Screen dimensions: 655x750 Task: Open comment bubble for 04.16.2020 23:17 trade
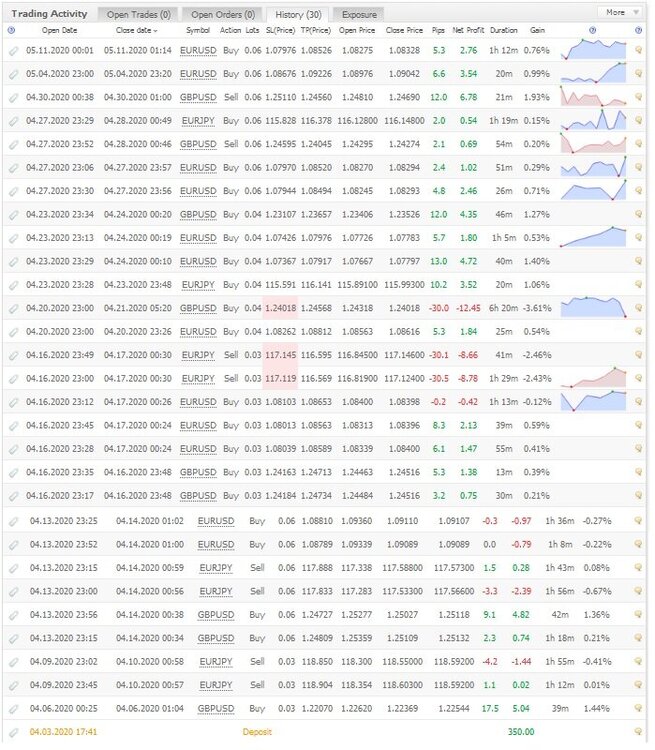click(x=638, y=495)
